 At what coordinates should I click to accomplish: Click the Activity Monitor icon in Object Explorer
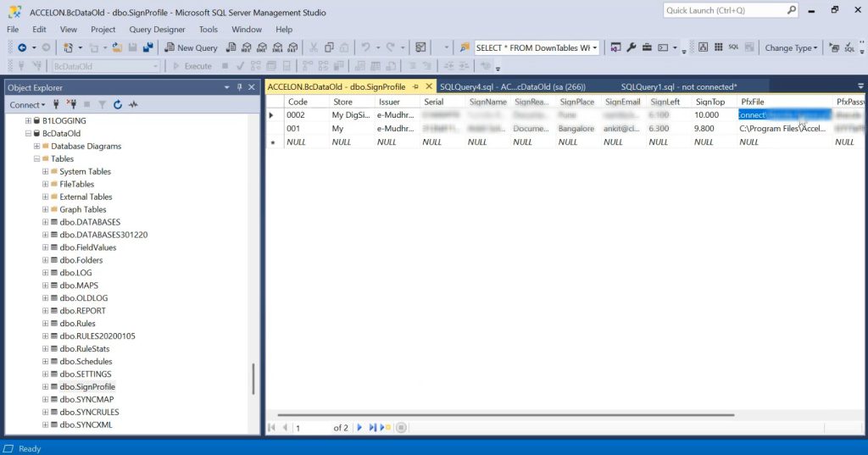133,104
